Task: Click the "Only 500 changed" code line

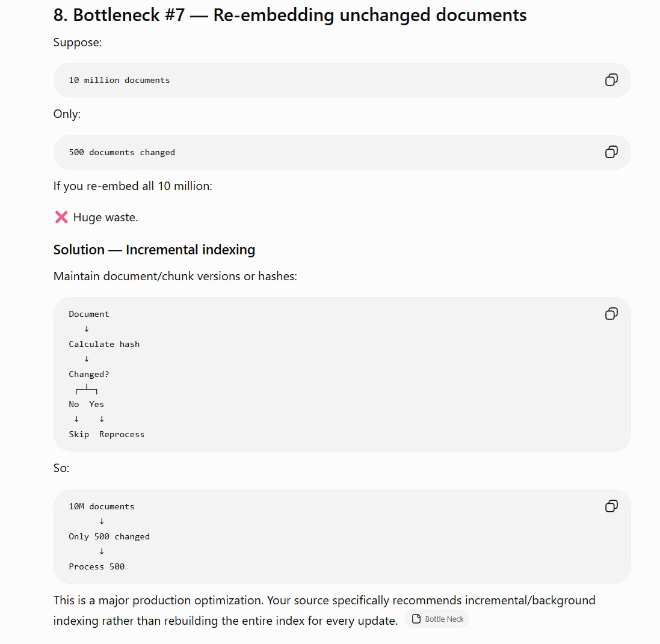Action: (x=109, y=537)
